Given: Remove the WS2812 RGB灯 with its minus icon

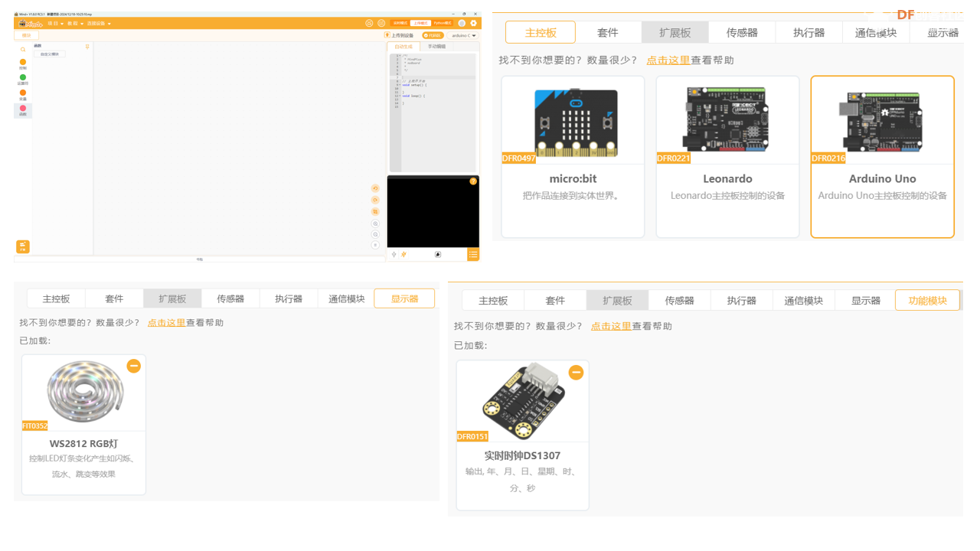Looking at the screenshot, I should 133,366.
